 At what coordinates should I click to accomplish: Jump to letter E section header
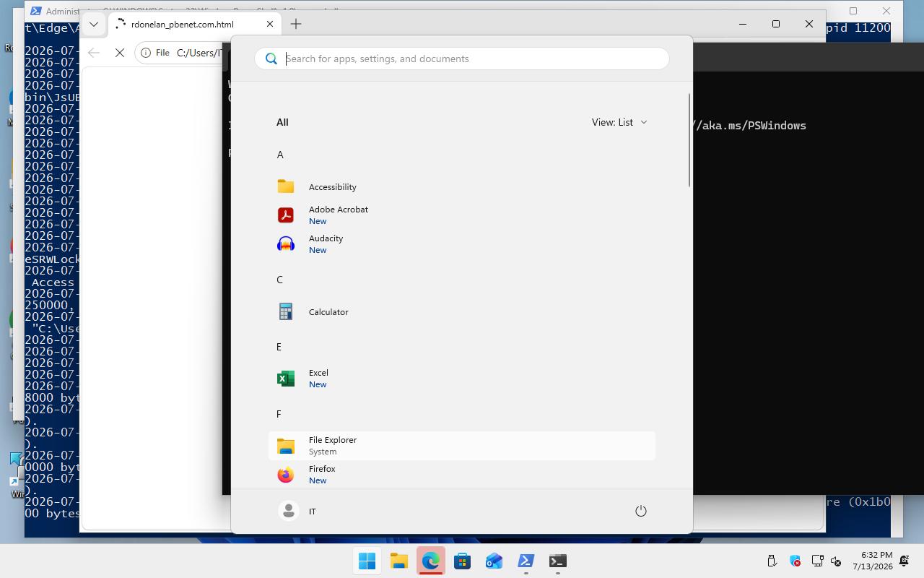tap(279, 347)
